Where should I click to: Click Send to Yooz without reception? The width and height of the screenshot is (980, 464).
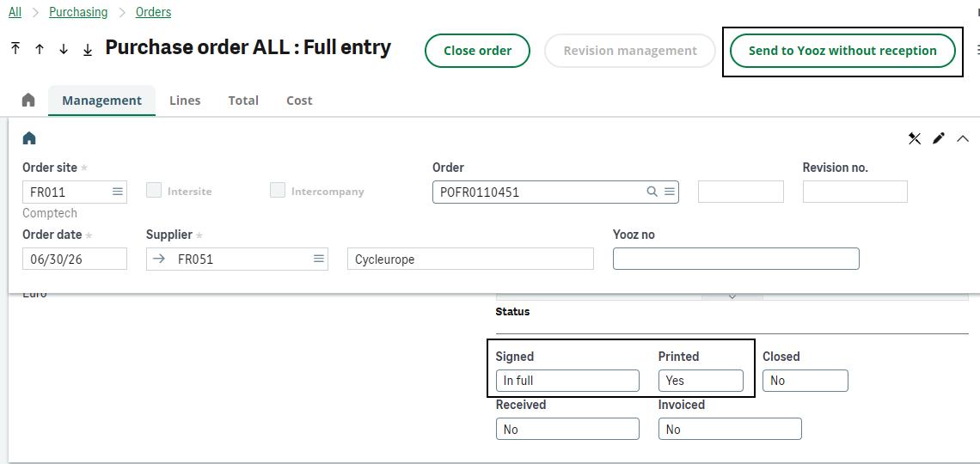pos(842,51)
